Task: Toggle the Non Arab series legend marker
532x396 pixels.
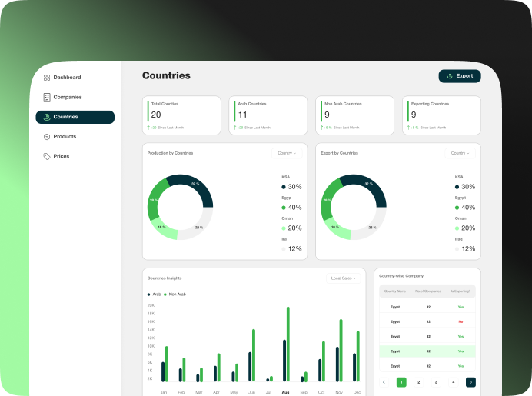Action: pos(165,295)
